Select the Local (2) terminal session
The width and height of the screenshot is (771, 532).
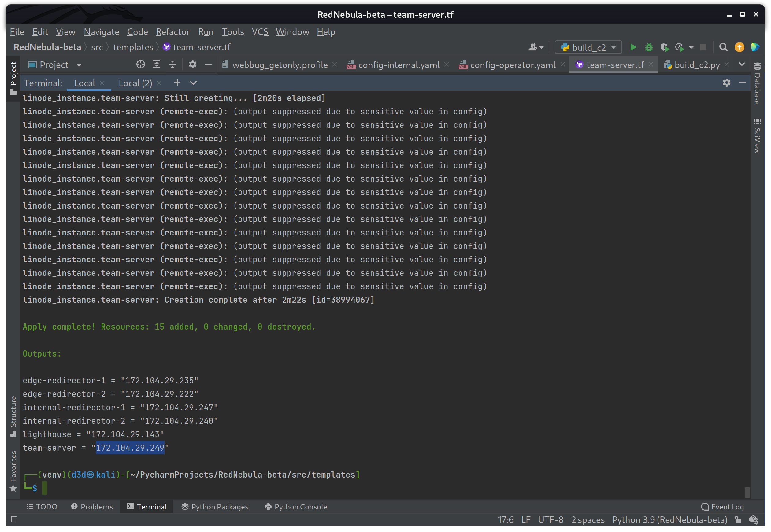coord(135,82)
